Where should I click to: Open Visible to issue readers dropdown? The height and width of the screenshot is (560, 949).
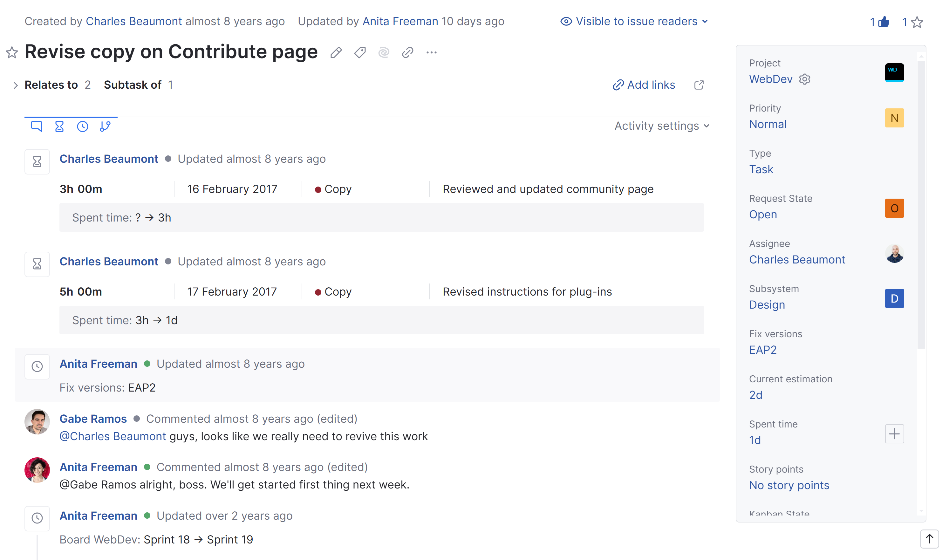pyautogui.click(x=634, y=22)
